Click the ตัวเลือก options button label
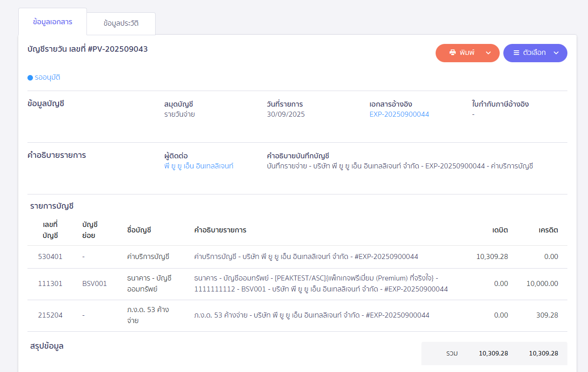Viewport: 588px width, 372px height. click(x=534, y=53)
